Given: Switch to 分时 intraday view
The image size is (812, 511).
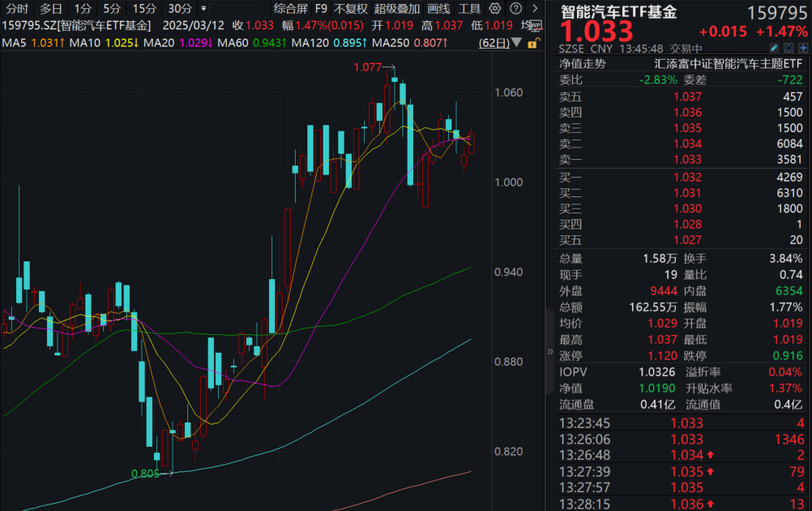Looking at the screenshot, I should click(17, 9).
